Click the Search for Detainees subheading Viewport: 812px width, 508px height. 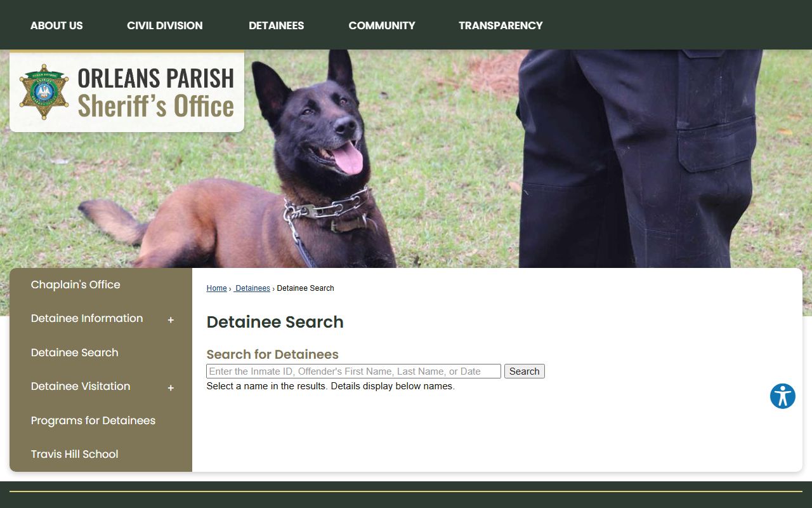tap(272, 354)
